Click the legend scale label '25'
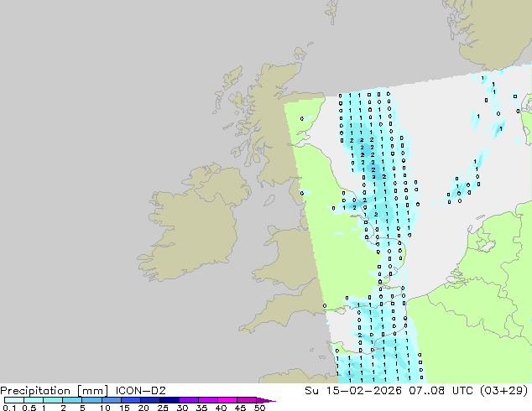 coord(163,408)
